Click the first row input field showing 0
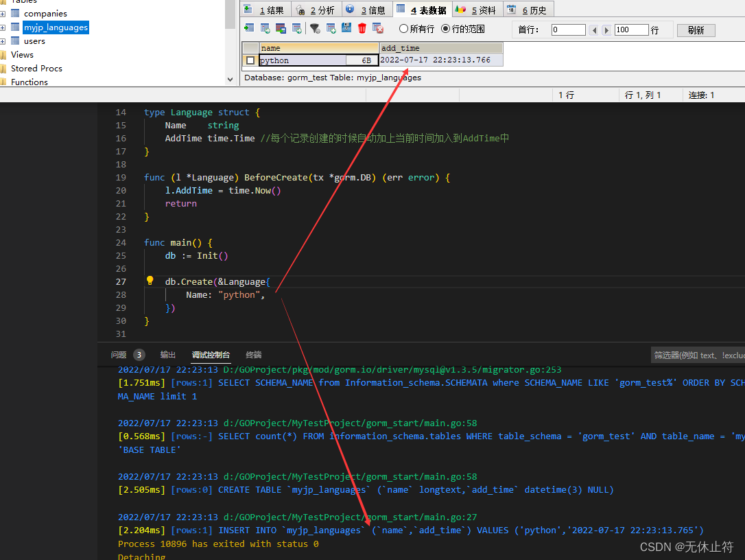 pyautogui.click(x=568, y=30)
